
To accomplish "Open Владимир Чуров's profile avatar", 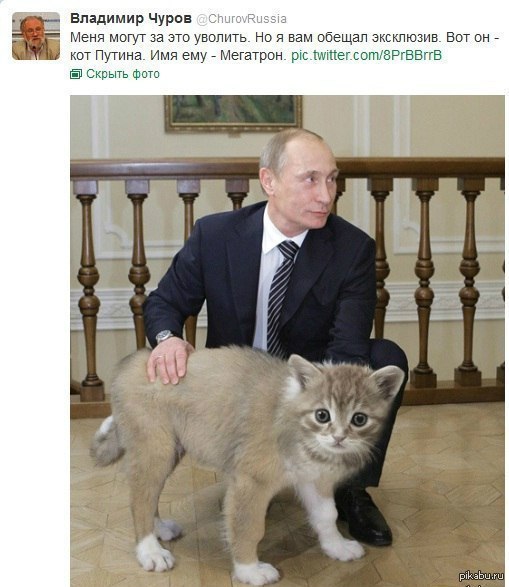I will 36,36.
